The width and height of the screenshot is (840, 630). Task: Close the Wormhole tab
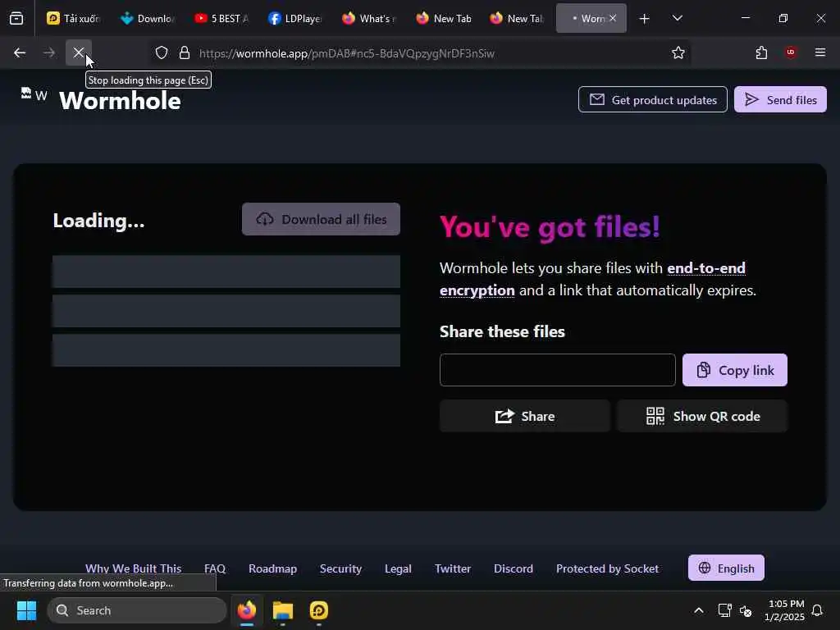[613, 18]
